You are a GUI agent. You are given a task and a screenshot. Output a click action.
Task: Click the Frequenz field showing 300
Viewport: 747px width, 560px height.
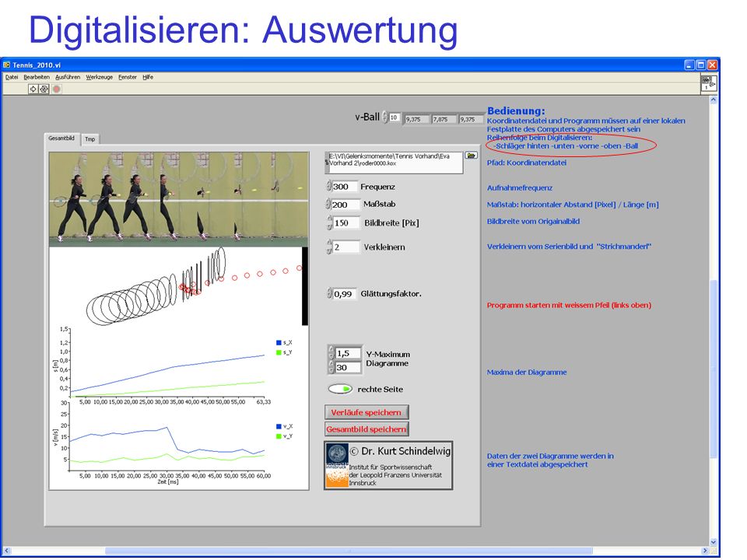pos(345,186)
